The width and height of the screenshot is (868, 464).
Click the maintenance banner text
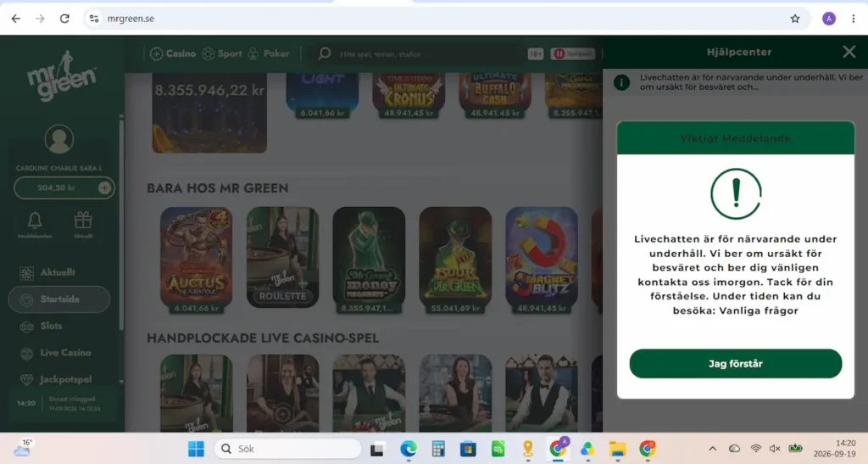click(751, 82)
